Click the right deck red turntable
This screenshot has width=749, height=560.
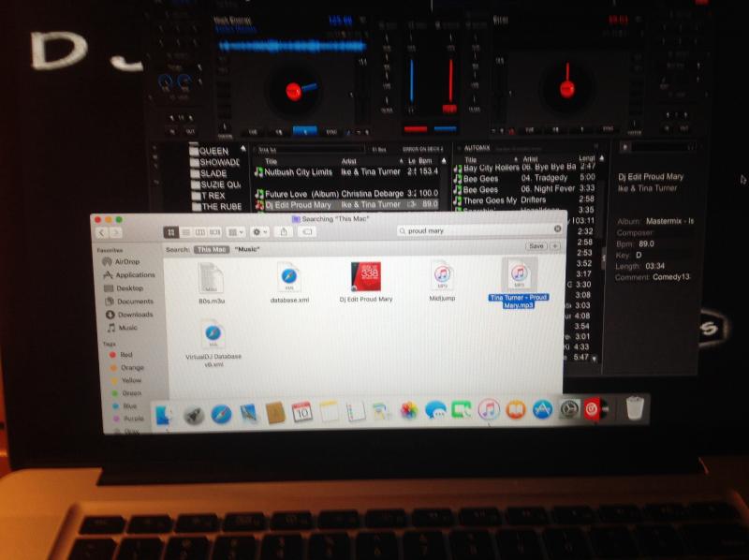[567, 88]
